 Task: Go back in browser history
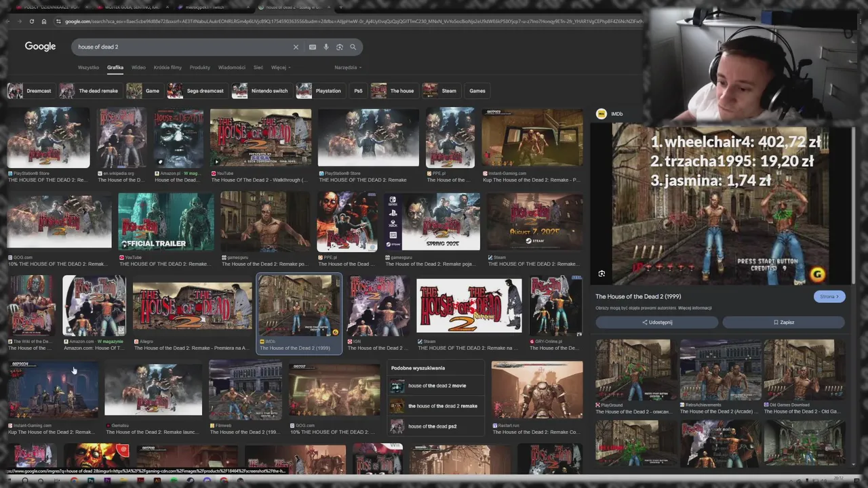click(x=8, y=21)
